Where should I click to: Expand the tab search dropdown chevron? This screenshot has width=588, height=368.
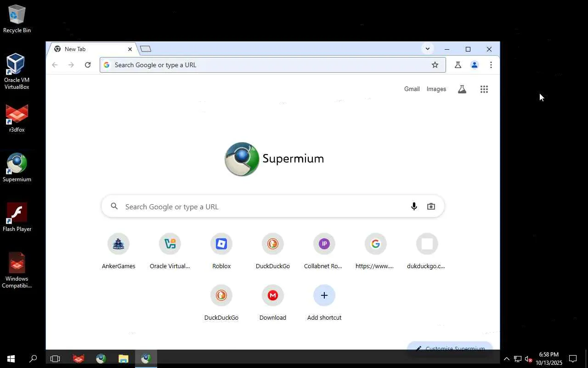coord(428,49)
